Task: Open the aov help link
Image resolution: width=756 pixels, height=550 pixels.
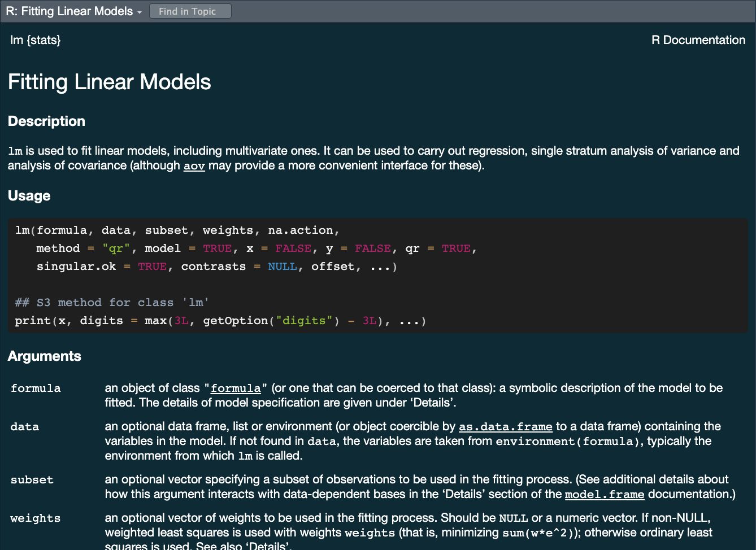Action: [194, 166]
